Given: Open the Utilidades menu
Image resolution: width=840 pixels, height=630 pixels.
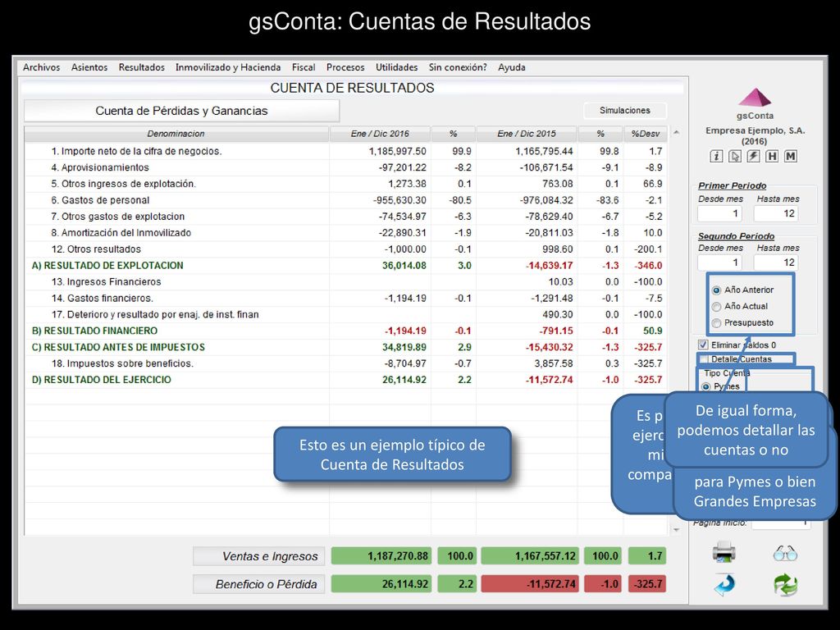Looking at the screenshot, I should [x=396, y=67].
